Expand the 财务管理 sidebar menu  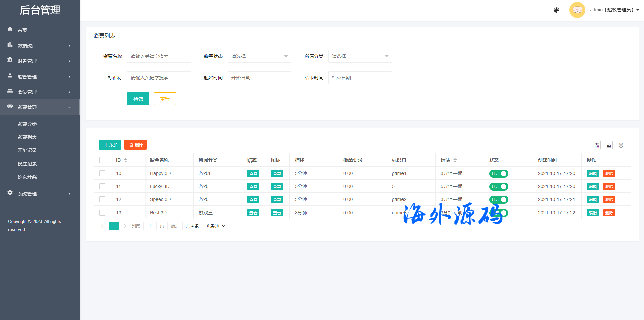tap(40, 61)
